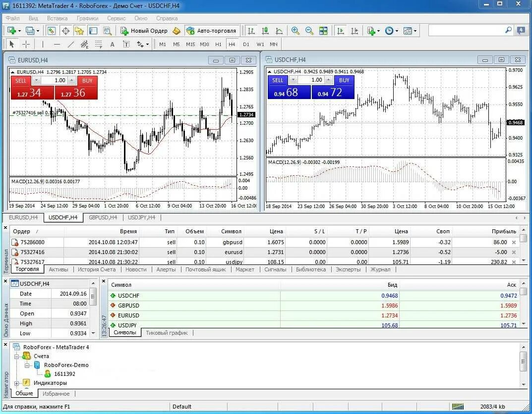Image resolution: width=532 pixels, height=414 pixels.
Task: Open the Сервис menu
Action: [x=116, y=18]
